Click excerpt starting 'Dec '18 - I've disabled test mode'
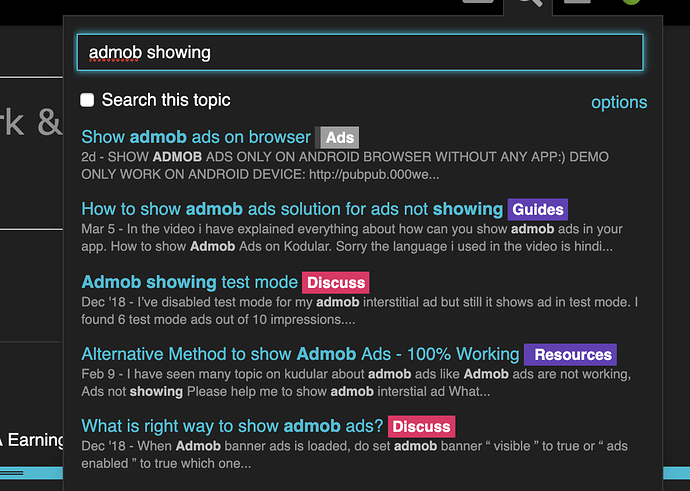The width and height of the screenshot is (690, 491). tap(360, 311)
